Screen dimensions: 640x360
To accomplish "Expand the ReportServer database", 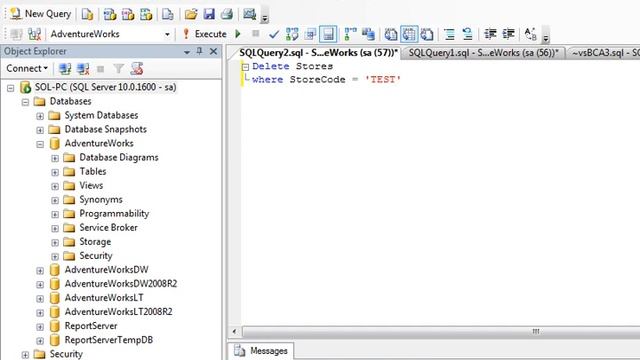I will (40, 327).
